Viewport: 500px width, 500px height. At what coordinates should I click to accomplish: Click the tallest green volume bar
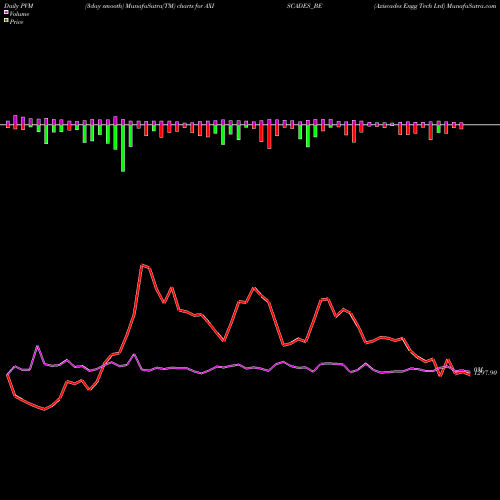(123, 148)
